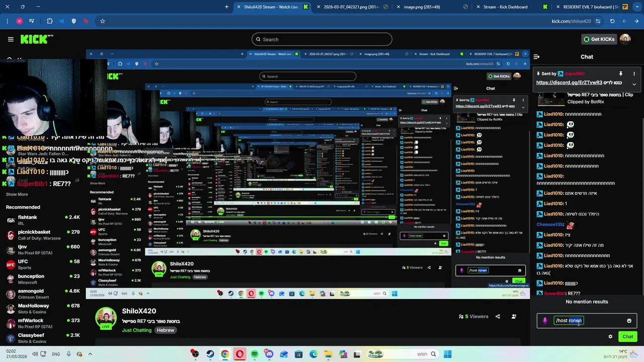Open Google Chrome from the taskbar

[x=225, y=354]
